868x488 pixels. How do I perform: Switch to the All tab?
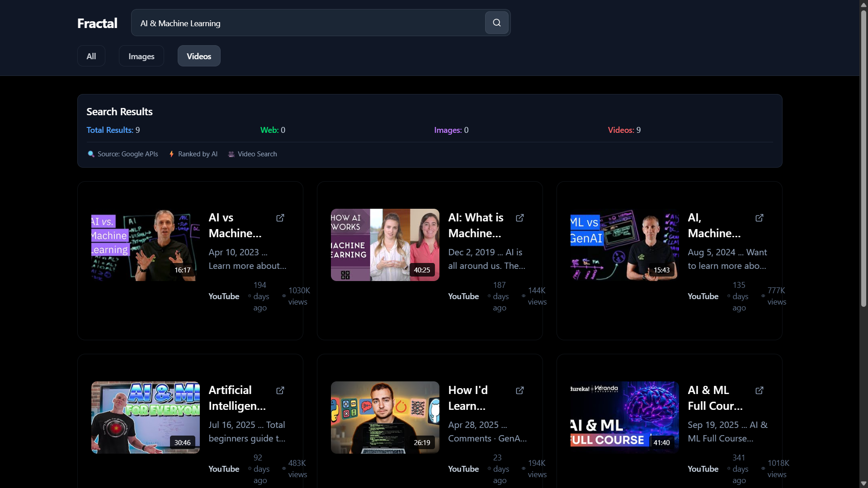click(x=91, y=56)
